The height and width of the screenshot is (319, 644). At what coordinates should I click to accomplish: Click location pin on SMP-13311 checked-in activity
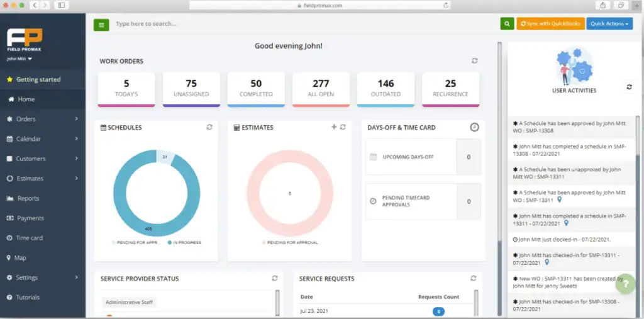click(x=547, y=262)
